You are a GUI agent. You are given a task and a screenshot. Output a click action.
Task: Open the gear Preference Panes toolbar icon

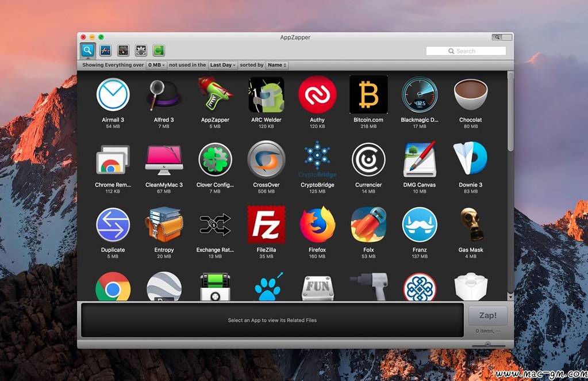[x=141, y=50]
